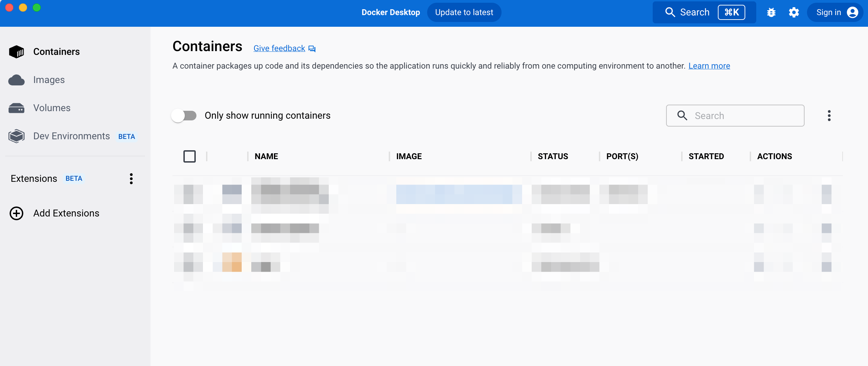Enable Only show running containers
Image resolution: width=868 pixels, height=366 pixels.
tap(184, 116)
